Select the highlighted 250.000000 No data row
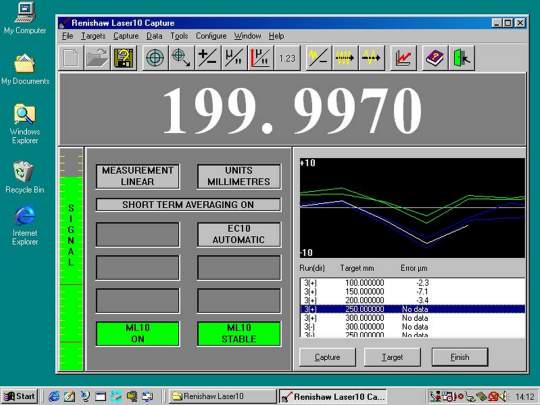Viewport: 540px width, 405px height. pyautogui.click(x=412, y=309)
